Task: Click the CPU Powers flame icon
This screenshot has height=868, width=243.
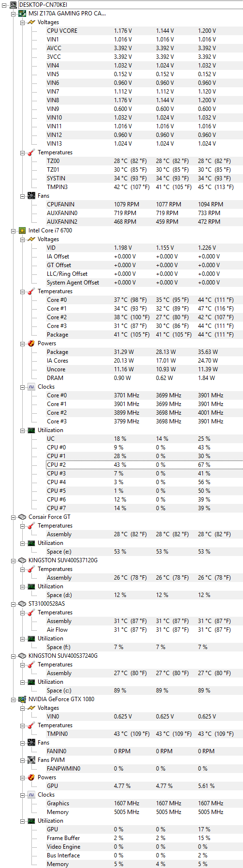Action: tap(31, 343)
